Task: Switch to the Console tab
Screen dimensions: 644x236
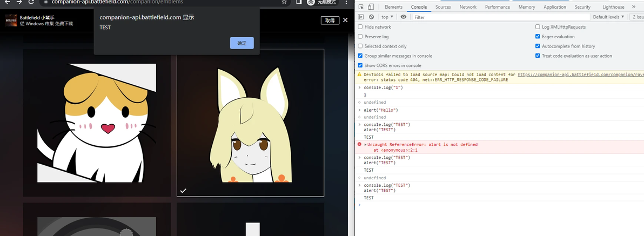Action: 419,7
